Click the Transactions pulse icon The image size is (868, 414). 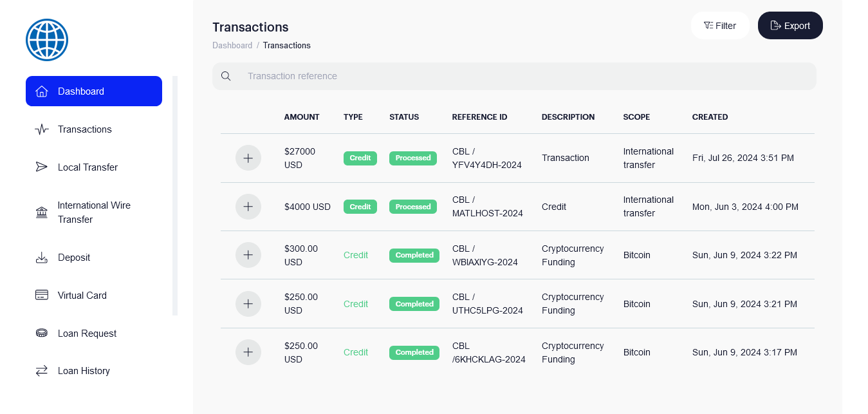coord(42,129)
